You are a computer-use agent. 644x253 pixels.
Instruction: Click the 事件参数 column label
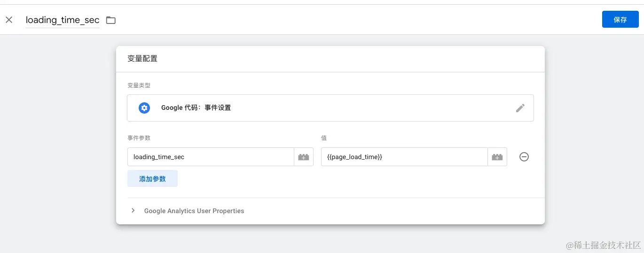point(139,138)
